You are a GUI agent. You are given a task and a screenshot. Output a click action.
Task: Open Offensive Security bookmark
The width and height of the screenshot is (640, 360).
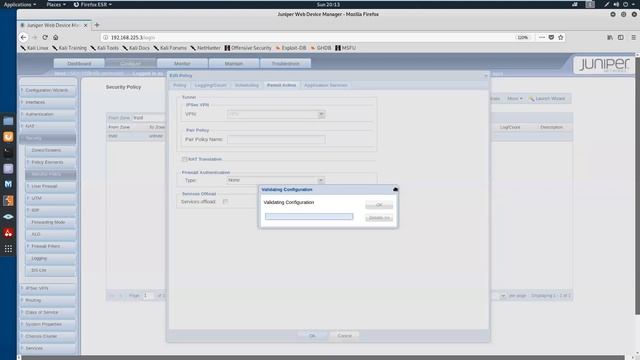[248, 48]
